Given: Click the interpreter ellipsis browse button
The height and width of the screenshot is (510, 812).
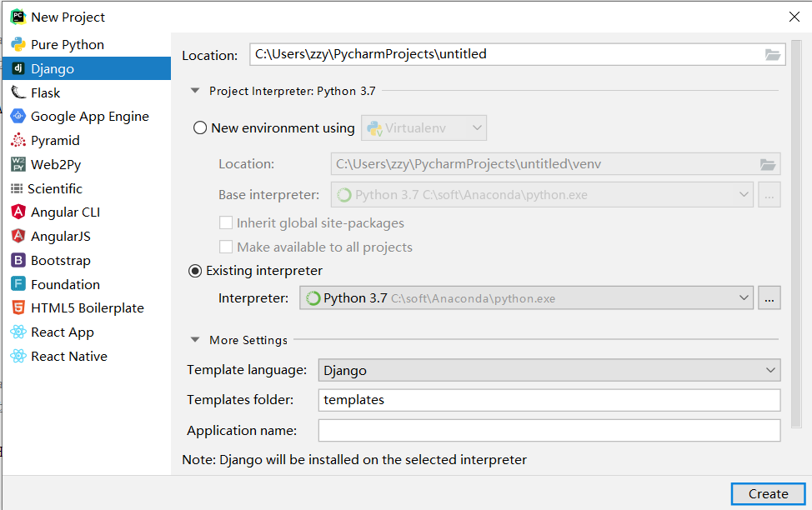Looking at the screenshot, I should click(x=769, y=298).
